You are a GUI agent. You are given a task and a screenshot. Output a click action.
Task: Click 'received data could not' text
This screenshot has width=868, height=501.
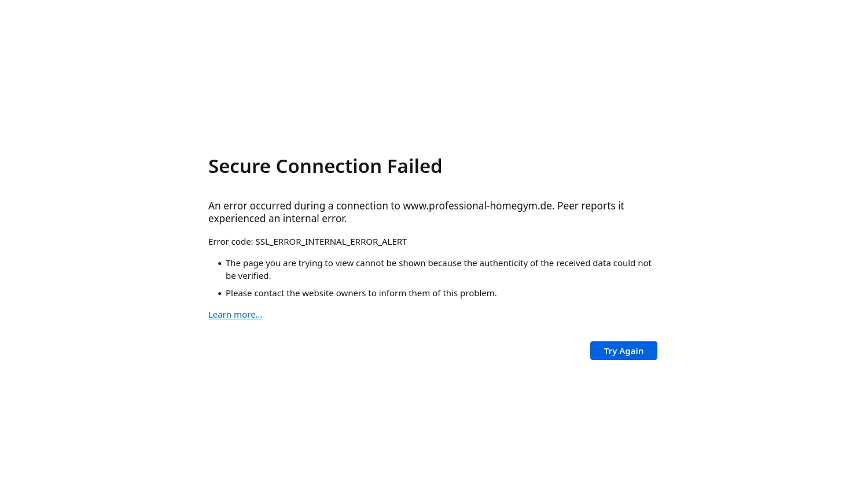point(604,263)
